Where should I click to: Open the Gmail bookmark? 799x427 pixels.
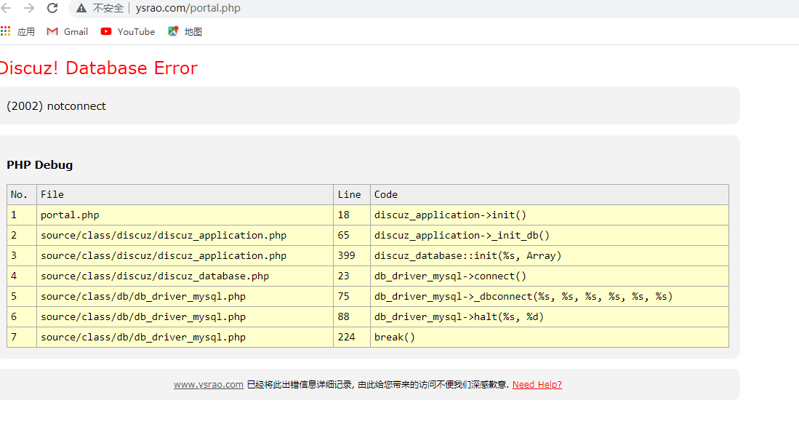[x=67, y=32]
